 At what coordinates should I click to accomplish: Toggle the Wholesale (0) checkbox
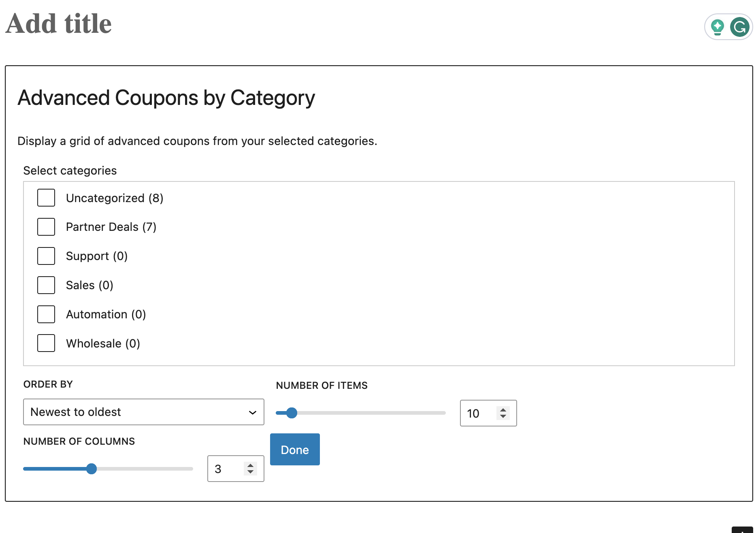(x=46, y=343)
